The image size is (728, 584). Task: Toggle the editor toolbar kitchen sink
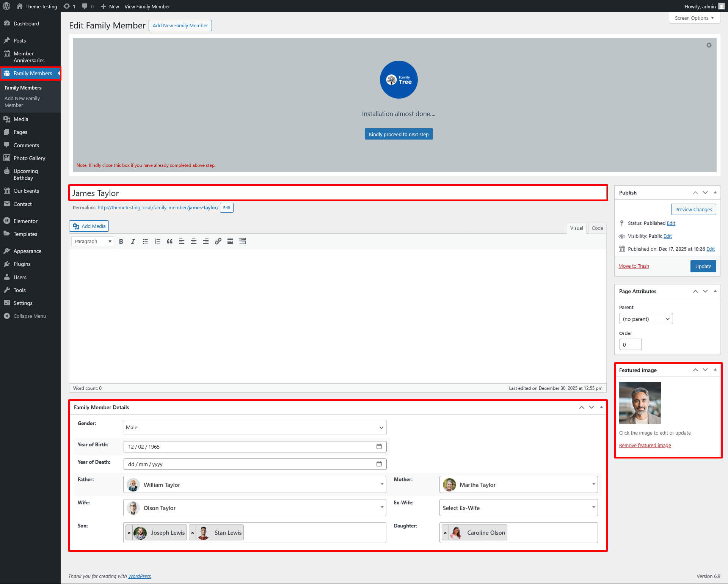coord(242,241)
